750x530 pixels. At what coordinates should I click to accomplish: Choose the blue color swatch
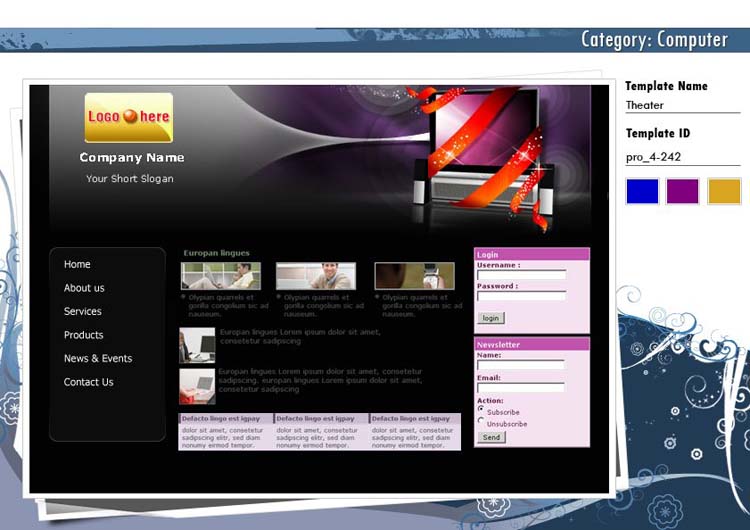[642, 191]
